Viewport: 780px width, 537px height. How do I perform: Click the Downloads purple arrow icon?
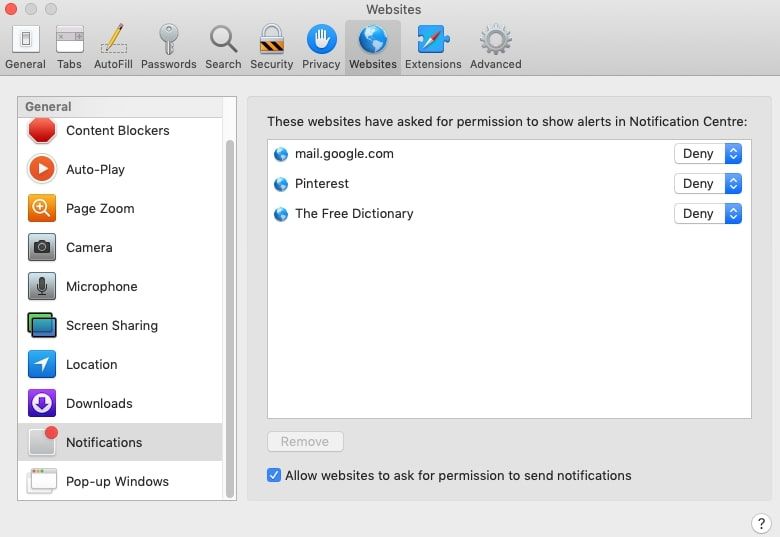pos(42,403)
